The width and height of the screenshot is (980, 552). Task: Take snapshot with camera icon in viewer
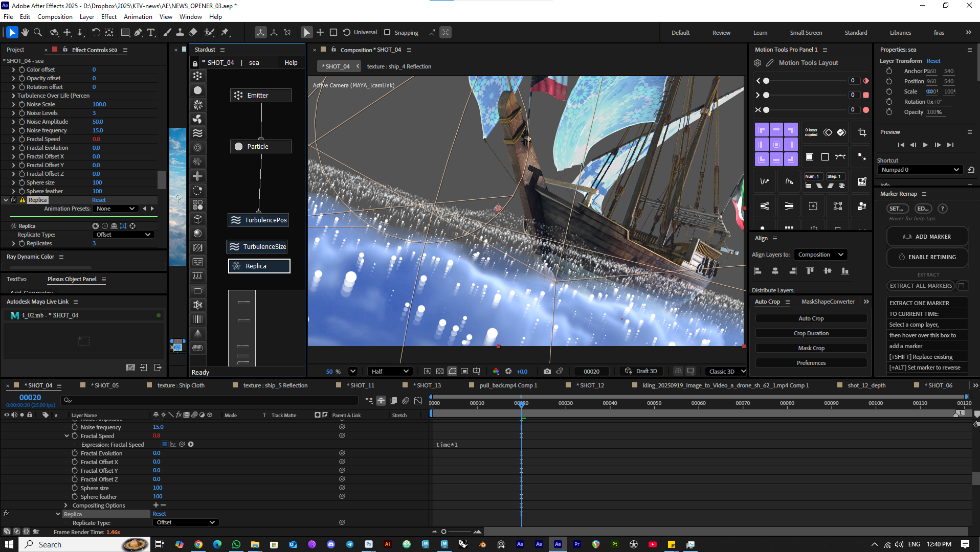[547, 371]
